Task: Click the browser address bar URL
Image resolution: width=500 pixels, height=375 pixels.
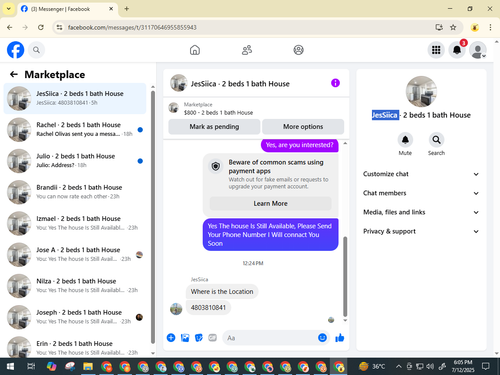Action: [132, 27]
